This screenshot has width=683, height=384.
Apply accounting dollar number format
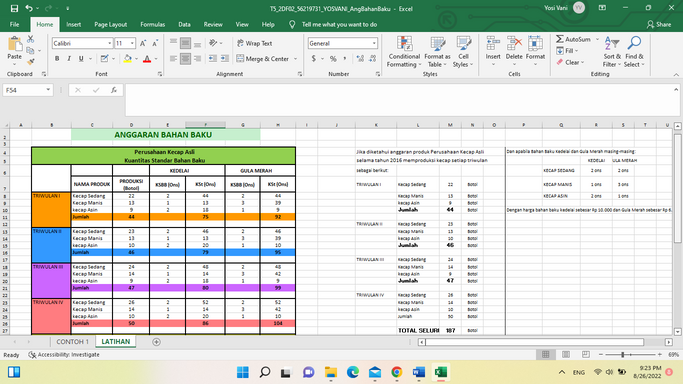[x=314, y=58]
